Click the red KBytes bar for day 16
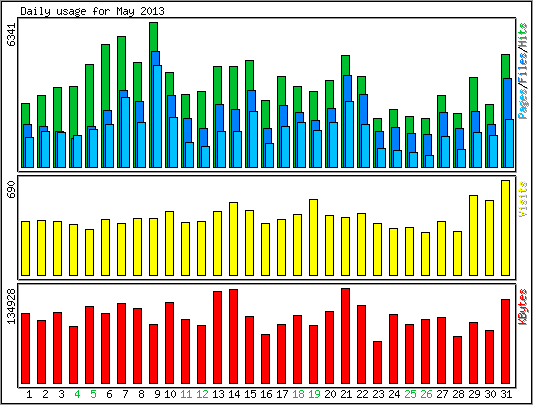 [265, 359]
